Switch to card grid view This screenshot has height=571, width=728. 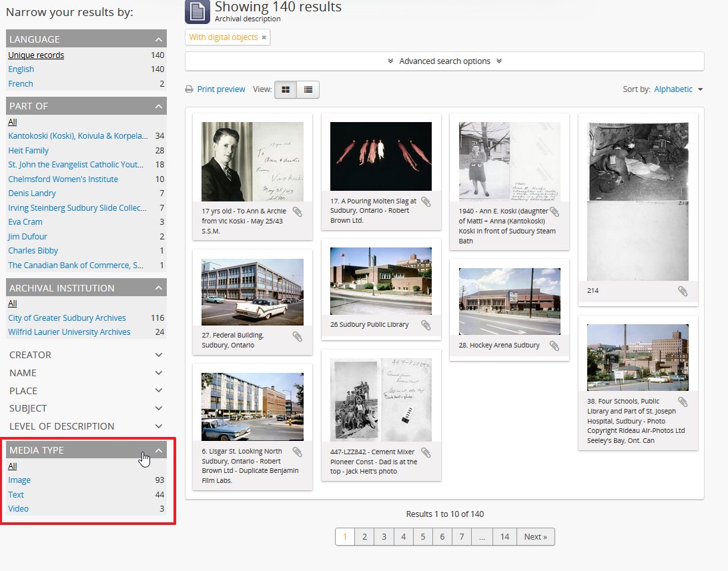click(286, 89)
